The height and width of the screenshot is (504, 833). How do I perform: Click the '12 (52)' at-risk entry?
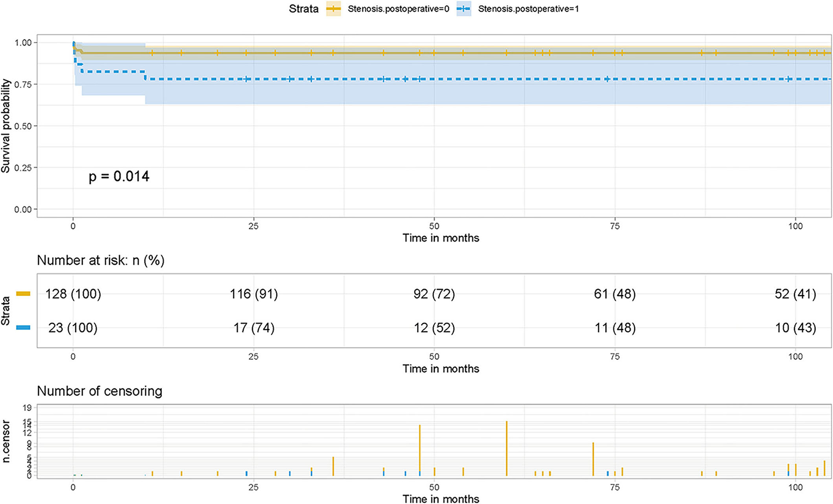[434, 327]
